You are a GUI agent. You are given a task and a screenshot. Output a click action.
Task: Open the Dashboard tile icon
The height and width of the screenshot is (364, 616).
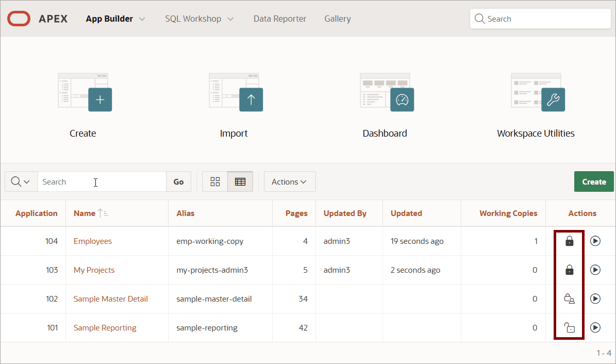coord(387,92)
